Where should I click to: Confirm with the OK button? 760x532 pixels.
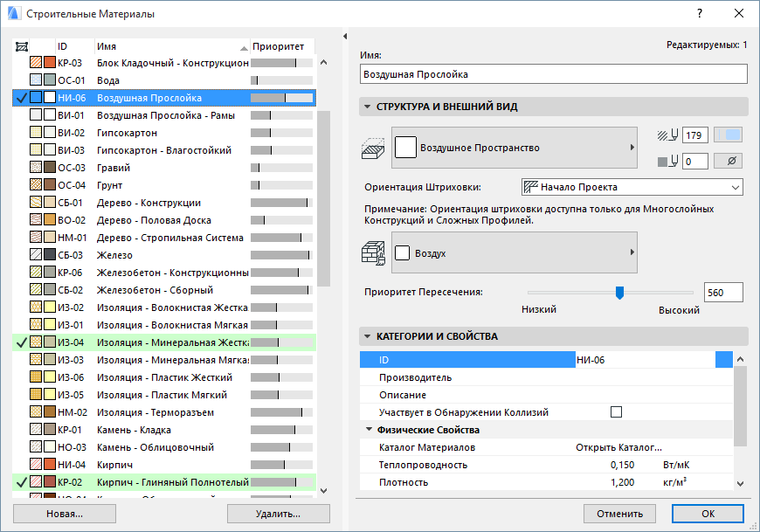coord(708,514)
